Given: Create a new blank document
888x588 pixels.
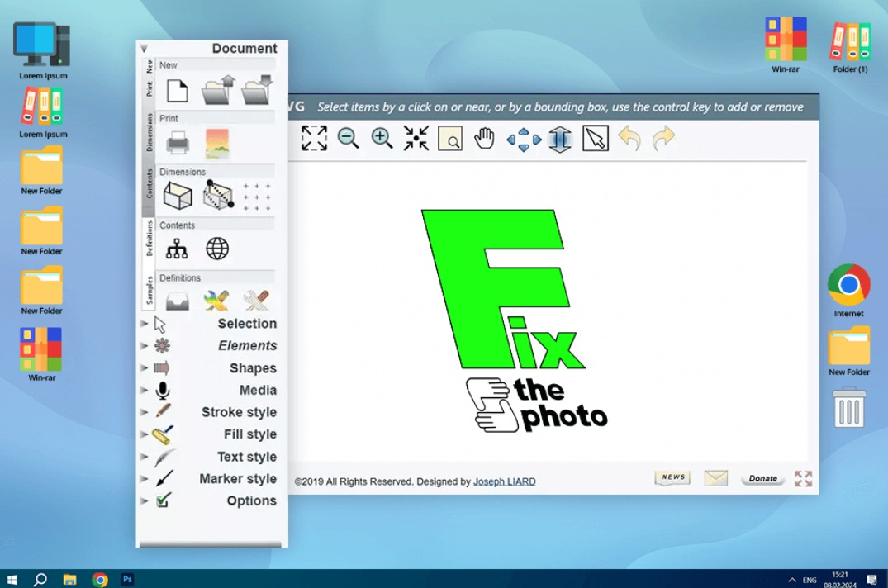Looking at the screenshot, I should coord(177,91).
